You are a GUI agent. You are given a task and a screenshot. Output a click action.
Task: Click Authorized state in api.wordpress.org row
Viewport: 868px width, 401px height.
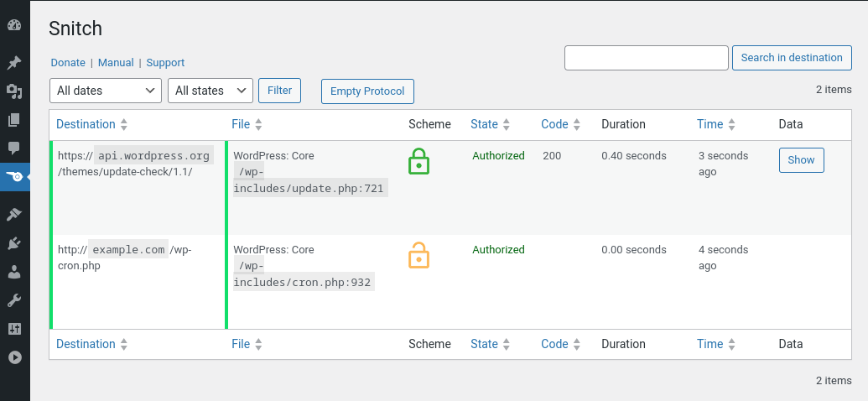[498, 156]
